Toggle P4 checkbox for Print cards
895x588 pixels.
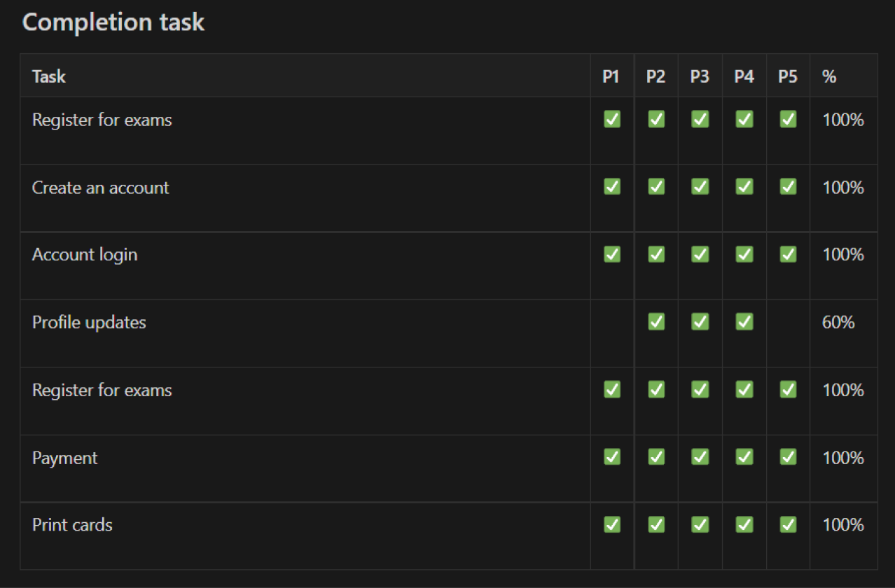click(x=744, y=524)
